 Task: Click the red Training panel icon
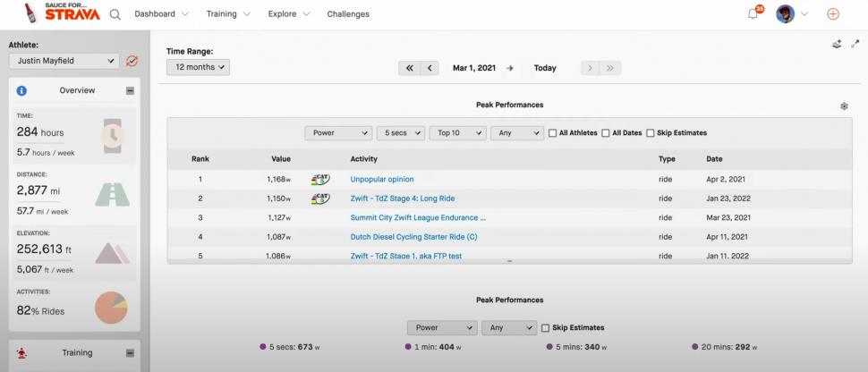[x=22, y=353]
